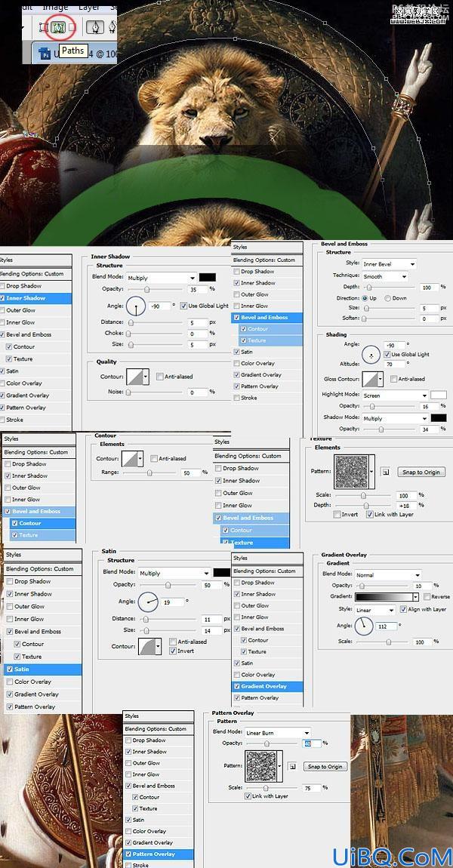The image size is (453, 868).
Task: Click the Inner Shadow angle dial
Action: (136, 306)
